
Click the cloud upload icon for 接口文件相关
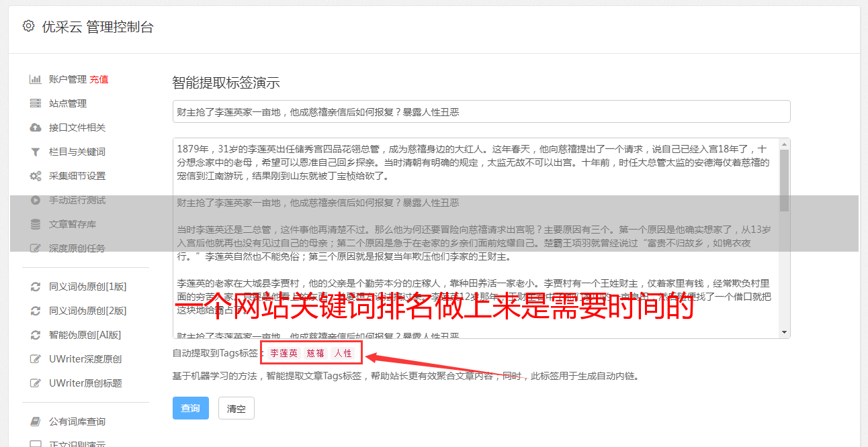tap(36, 128)
